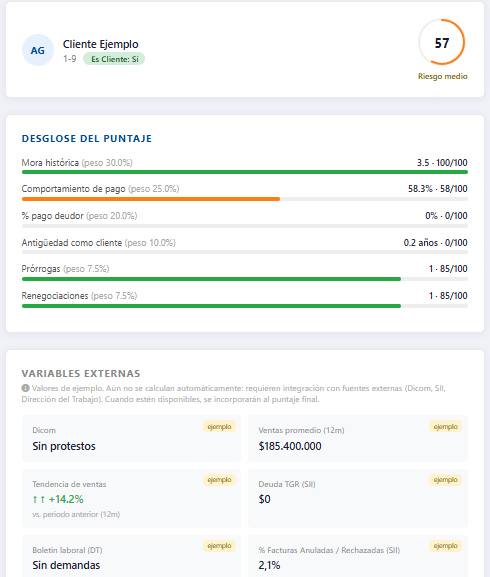Click the 'Sin protestos' Dicom value
The height and width of the screenshot is (577, 490).
tap(64, 446)
